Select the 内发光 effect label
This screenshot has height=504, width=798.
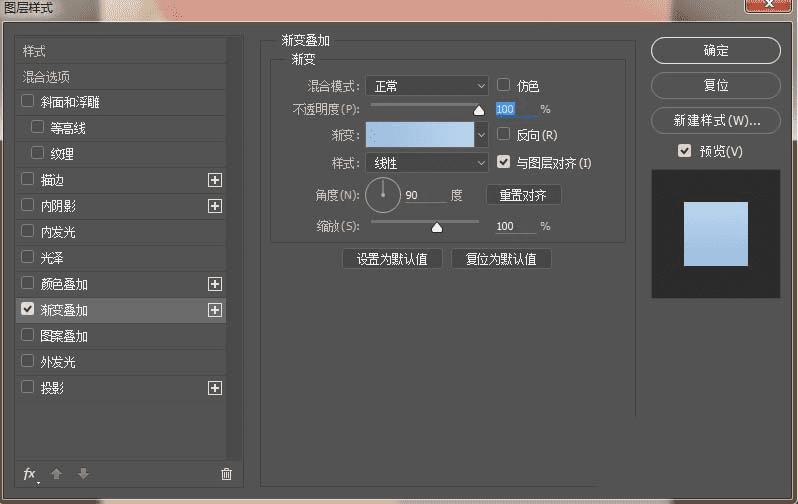58,232
